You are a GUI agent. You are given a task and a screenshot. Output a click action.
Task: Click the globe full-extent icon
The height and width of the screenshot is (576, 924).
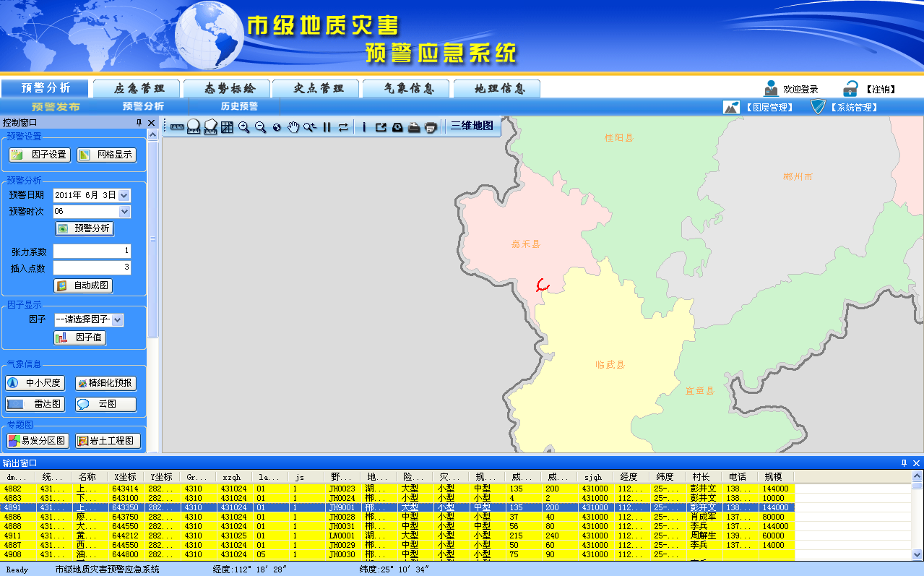277,126
